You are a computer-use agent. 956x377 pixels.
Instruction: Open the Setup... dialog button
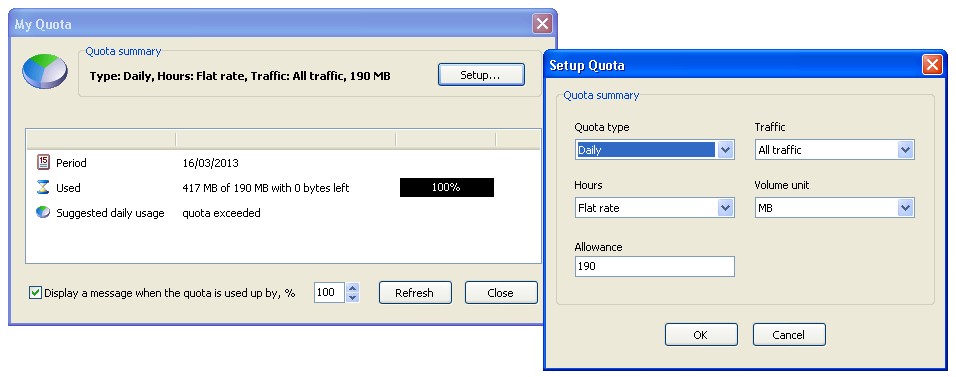click(481, 74)
